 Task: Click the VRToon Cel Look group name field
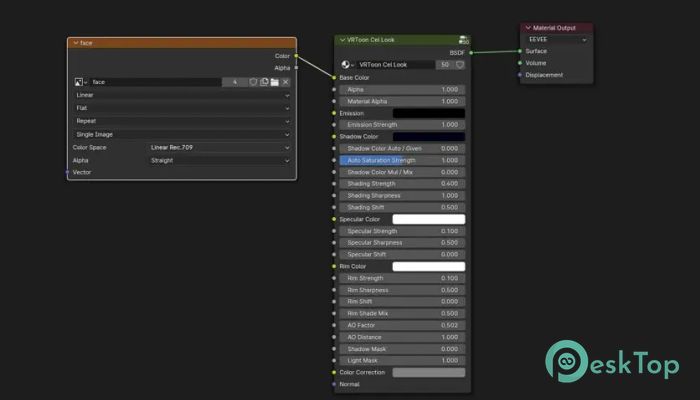395,65
